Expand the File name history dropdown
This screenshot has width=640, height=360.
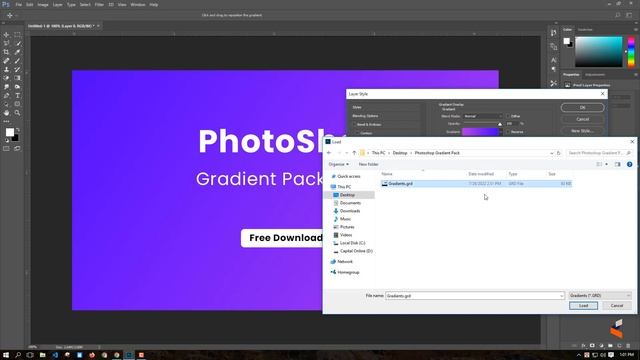(561, 296)
